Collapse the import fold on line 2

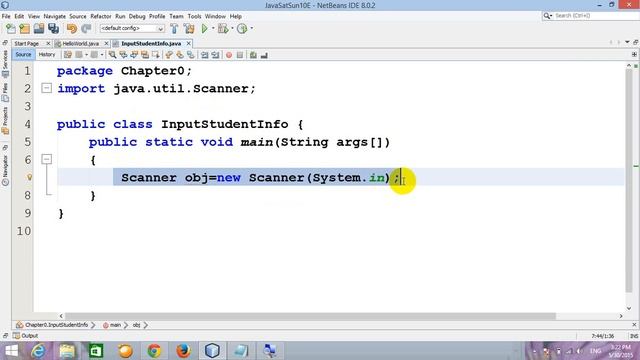click(x=47, y=88)
